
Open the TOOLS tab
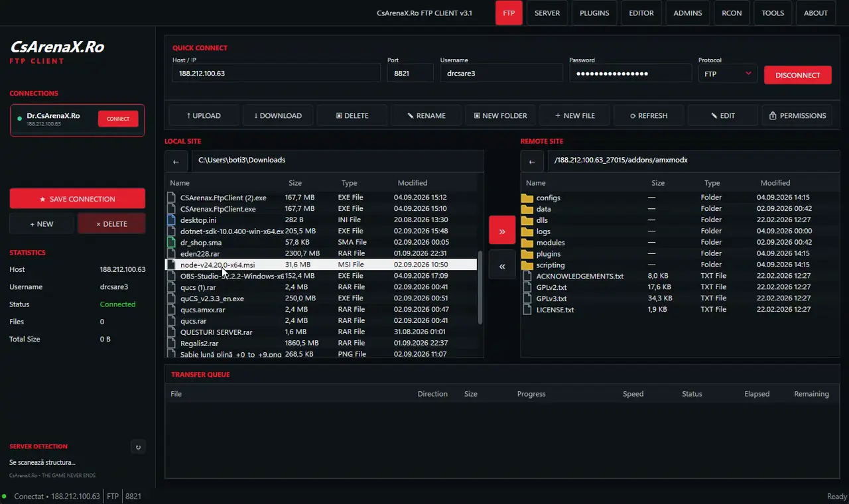[x=773, y=13]
